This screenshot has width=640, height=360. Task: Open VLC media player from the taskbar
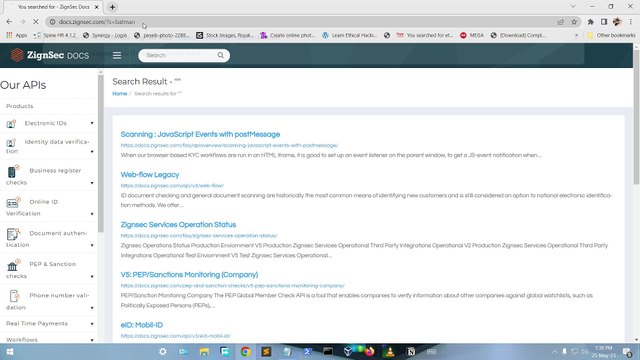point(390,351)
